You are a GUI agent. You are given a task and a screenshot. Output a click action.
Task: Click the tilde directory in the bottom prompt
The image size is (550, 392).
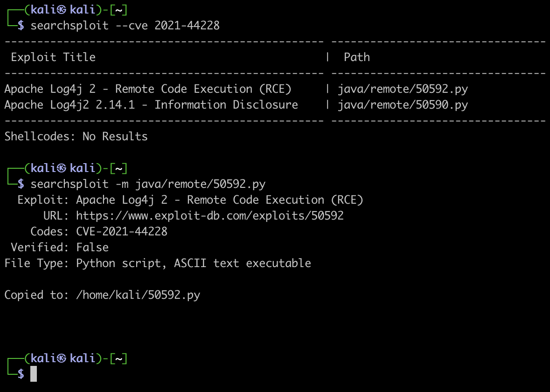119,358
